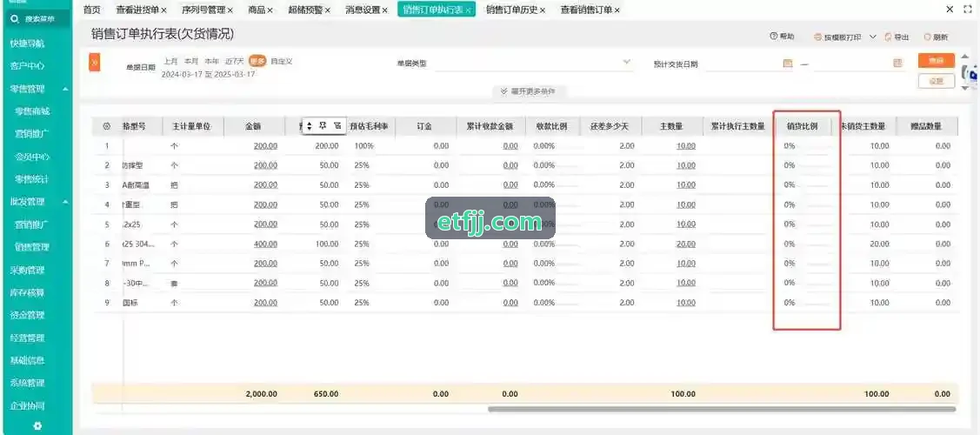The height and width of the screenshot is (435, 980).
Task: Close the 序列号管理 tab using its × icon
Action: click(x=230, y=10)
